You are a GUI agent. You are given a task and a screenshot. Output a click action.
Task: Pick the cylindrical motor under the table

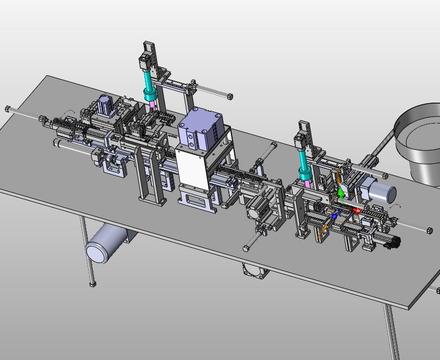[106, 243]
